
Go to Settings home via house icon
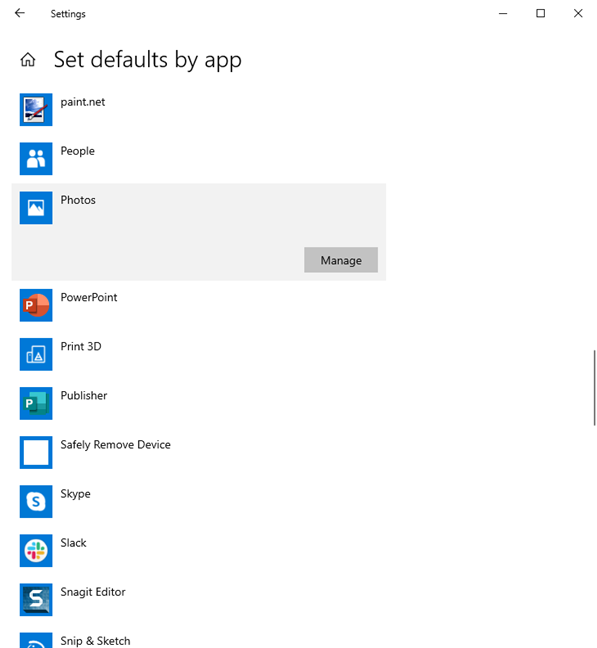[28, 60]
